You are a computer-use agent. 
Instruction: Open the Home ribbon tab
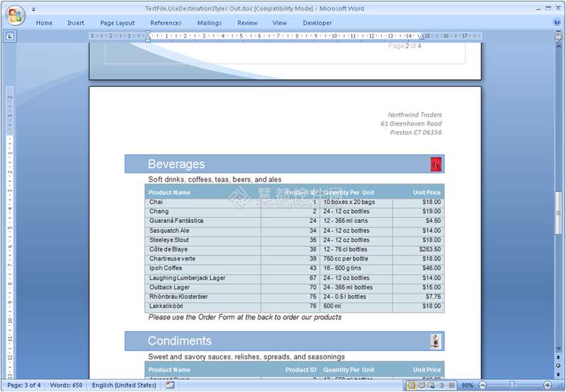click(44, 23)
